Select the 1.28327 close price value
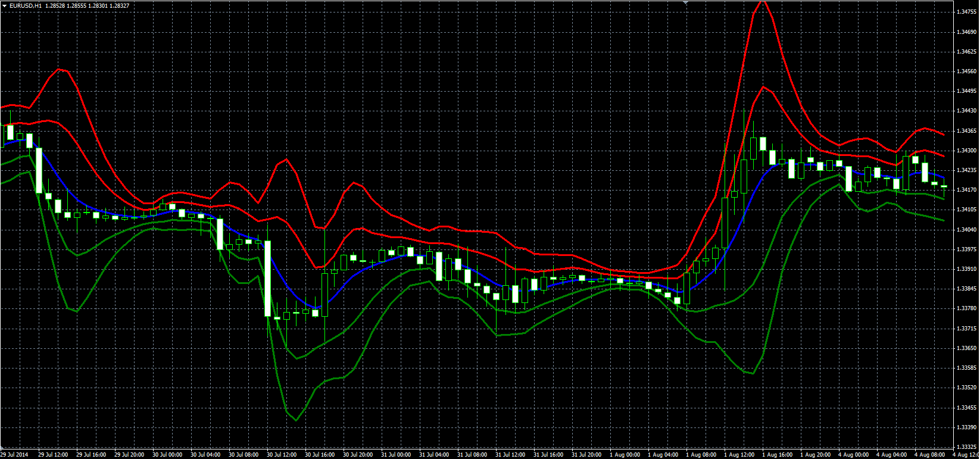Viewport: 980px width, 459px height. (120, 5)
